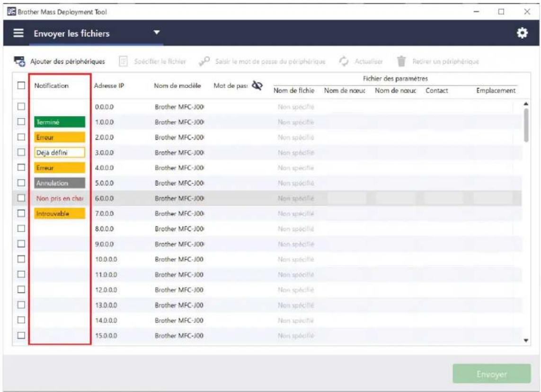
Task: Close the Brother Mass Deployment Tool window
Action: [x=527, y=12]
